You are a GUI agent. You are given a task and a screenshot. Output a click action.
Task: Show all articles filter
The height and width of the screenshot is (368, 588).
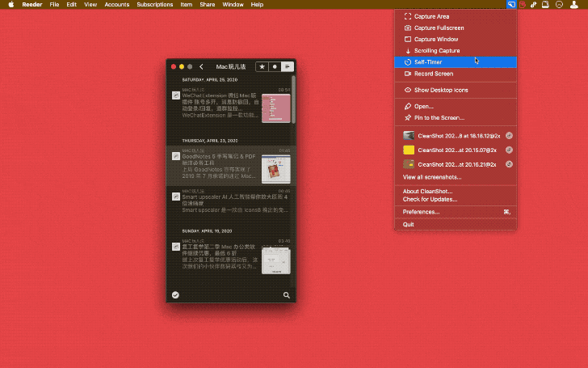(x=288, y=67)
